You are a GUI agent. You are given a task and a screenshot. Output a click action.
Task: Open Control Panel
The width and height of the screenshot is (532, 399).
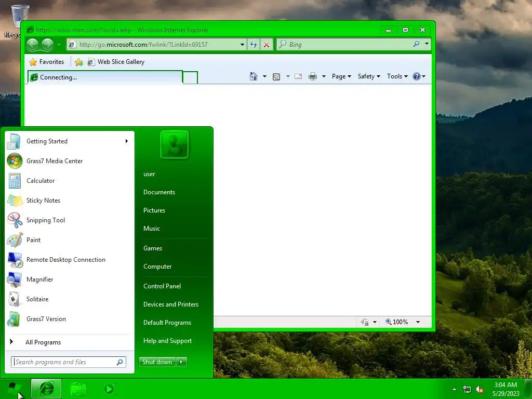coord(162,286)
